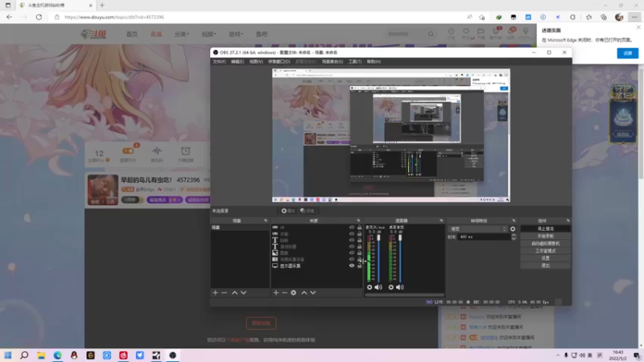
Task: Pop out the Sources dock panel icon
Action: click(x=358, y=220)
